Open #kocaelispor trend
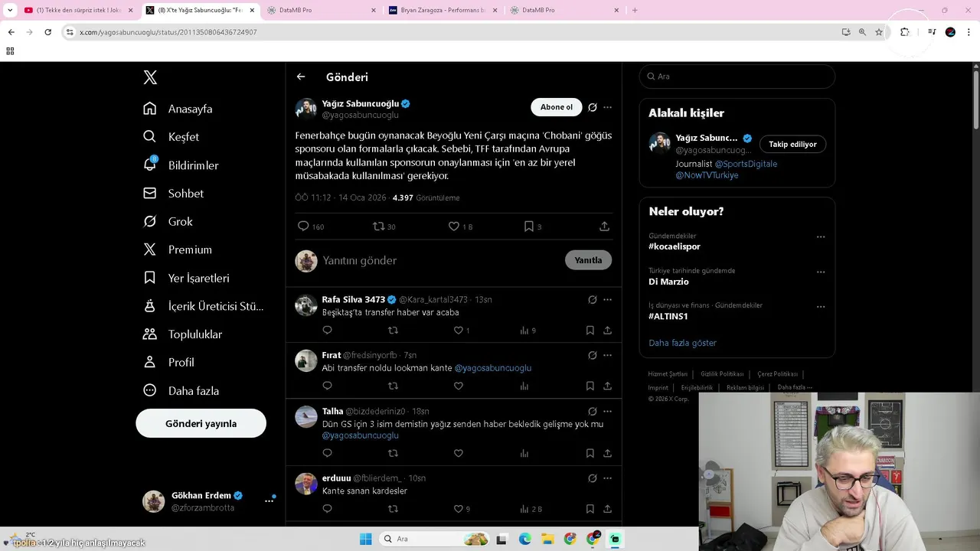The height and width of the screenshot is (551, 980). coord(675,246)
